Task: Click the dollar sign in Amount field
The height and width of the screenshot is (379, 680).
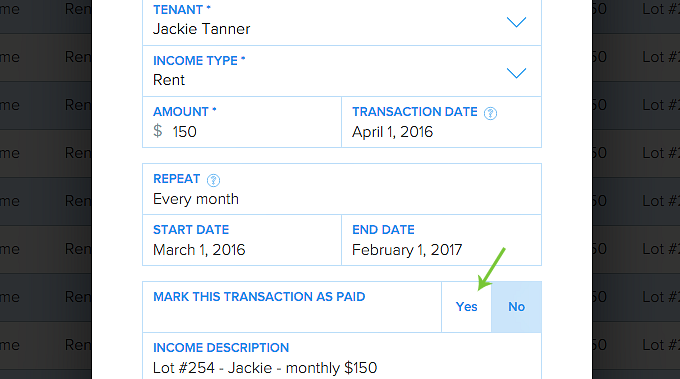Action: point(158,131)
